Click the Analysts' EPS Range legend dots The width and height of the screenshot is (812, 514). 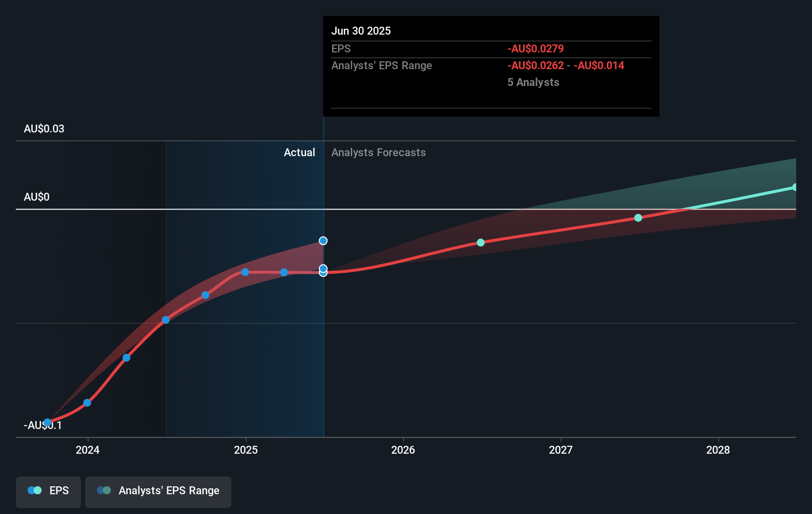[x=103, y=490]
